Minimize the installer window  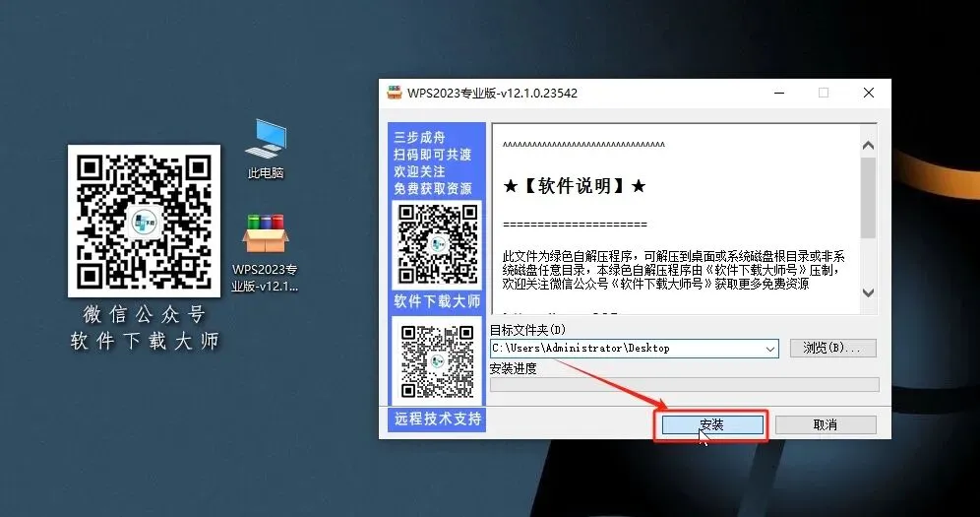[x=779, y=93]
